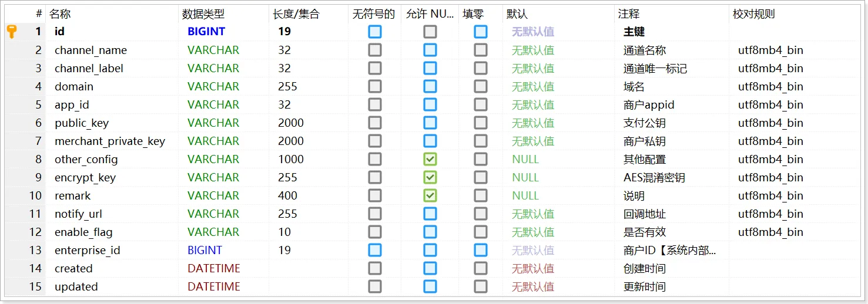Select the encrypt_key column name

coord(85,177)
